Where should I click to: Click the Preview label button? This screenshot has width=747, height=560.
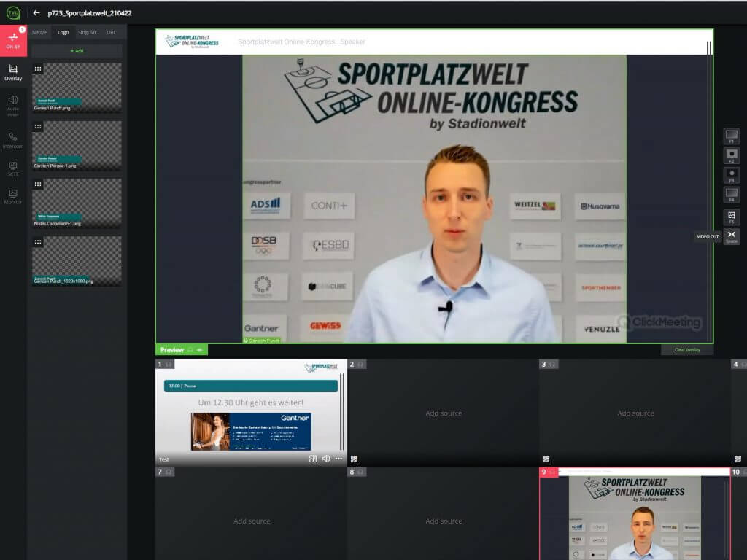pyautogui.click(x=171, y=350)
